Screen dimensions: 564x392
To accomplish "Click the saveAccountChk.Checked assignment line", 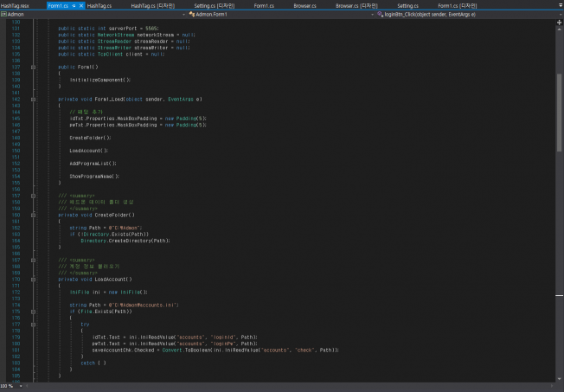I will 215,350.
